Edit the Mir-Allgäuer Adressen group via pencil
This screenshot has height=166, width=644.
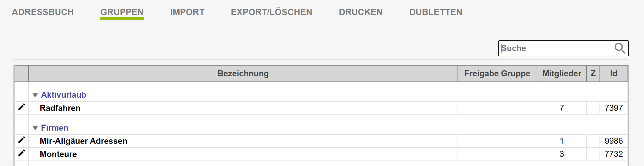point(21,140)
